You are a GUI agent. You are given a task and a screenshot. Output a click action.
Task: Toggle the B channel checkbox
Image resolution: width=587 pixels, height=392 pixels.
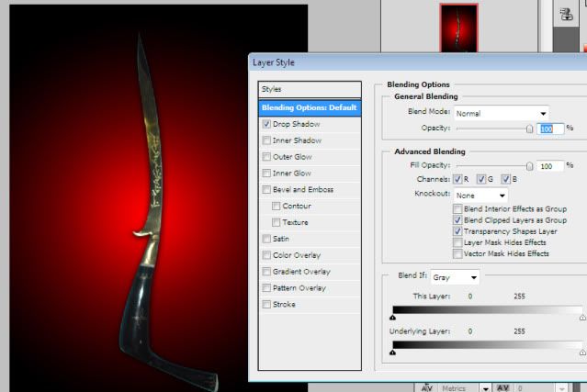[x=506, y=179]
